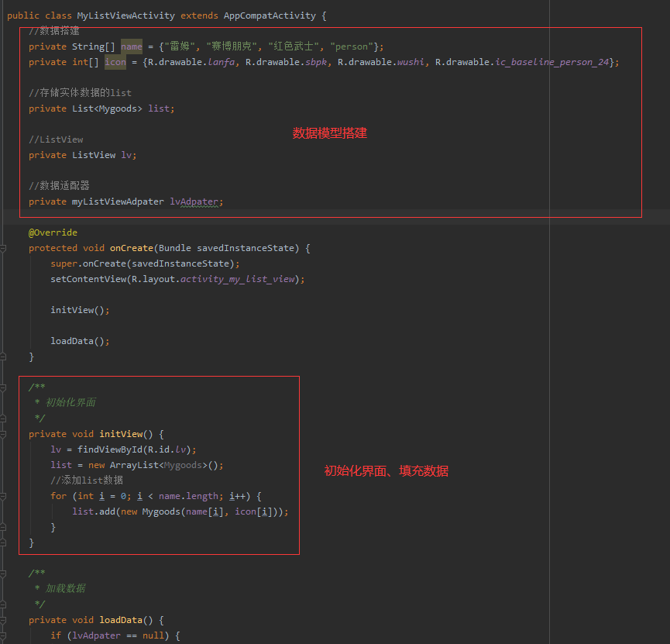Toggle the fold marker at onCreate's closing brace
This screenshot has height=644, width=670.
click(3, 356)
